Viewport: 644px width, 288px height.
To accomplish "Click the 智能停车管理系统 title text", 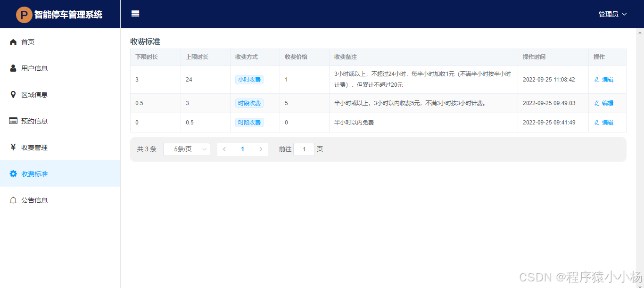I will click(x=68, y=15).
